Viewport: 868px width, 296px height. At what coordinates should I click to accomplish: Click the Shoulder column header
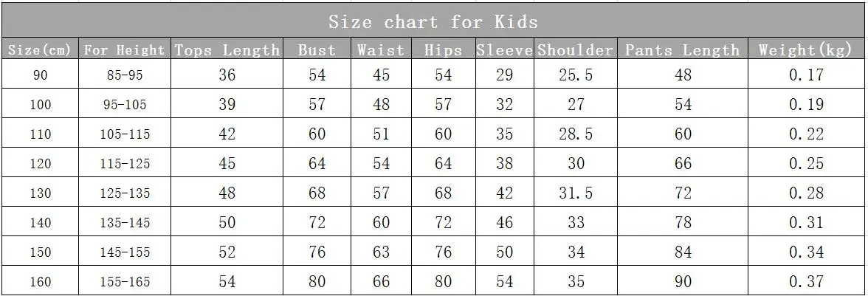(x=576, y=49)
